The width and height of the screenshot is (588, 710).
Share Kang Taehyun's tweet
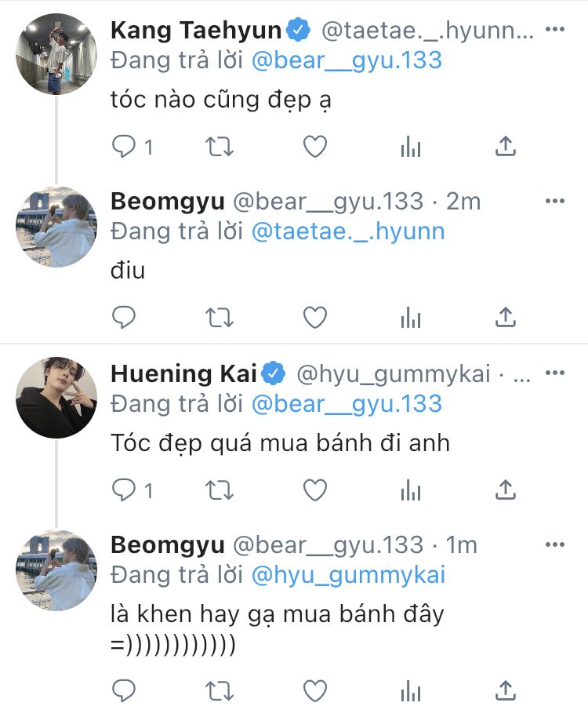coord(506,146)
